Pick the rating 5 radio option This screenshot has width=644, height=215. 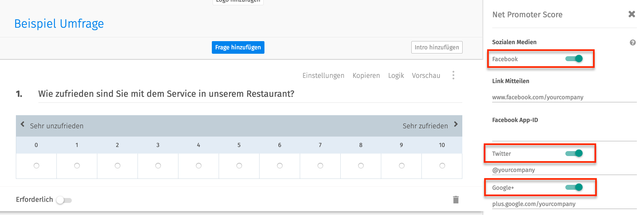239,166
